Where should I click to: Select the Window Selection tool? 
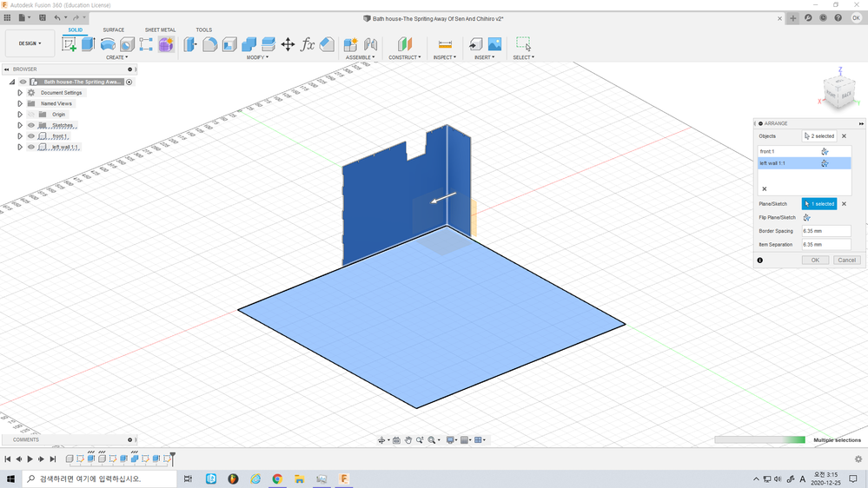pos(523,44)
